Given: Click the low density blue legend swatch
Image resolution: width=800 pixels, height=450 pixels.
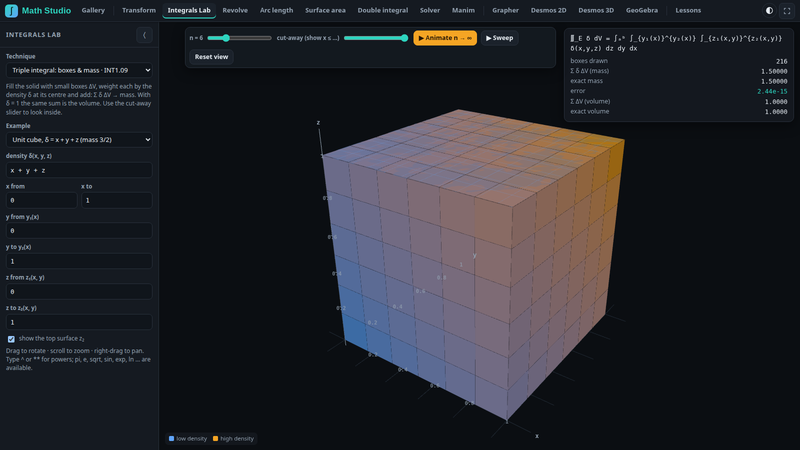Looking at the screenshot, I should pyautogui.click(x=171, y=438).
